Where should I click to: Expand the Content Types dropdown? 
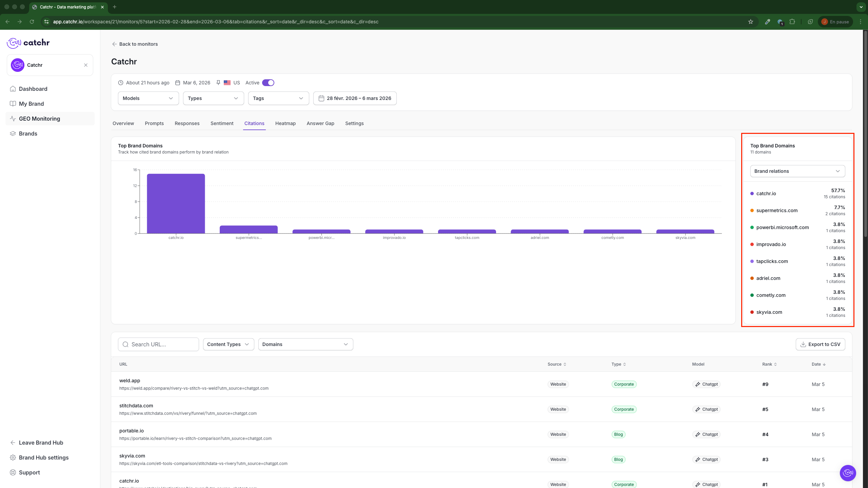pyautogui.click(x=228, y=344)
